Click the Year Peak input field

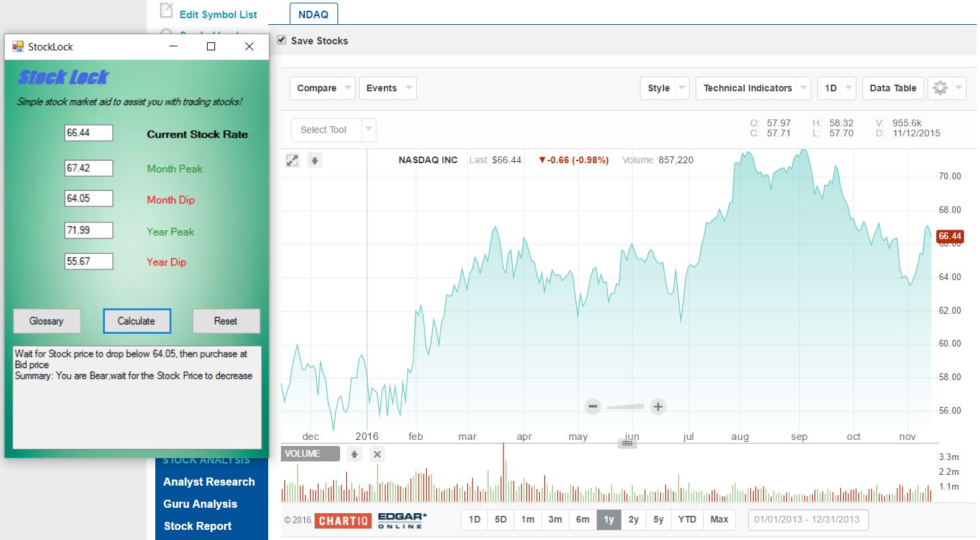pos(89,230)
